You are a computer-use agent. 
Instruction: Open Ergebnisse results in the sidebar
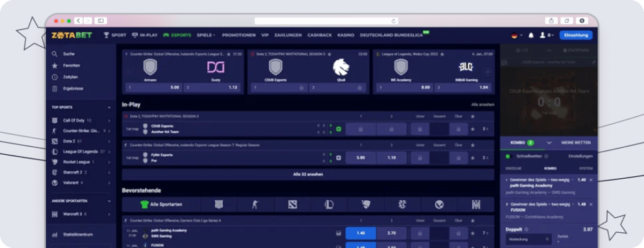73,88
